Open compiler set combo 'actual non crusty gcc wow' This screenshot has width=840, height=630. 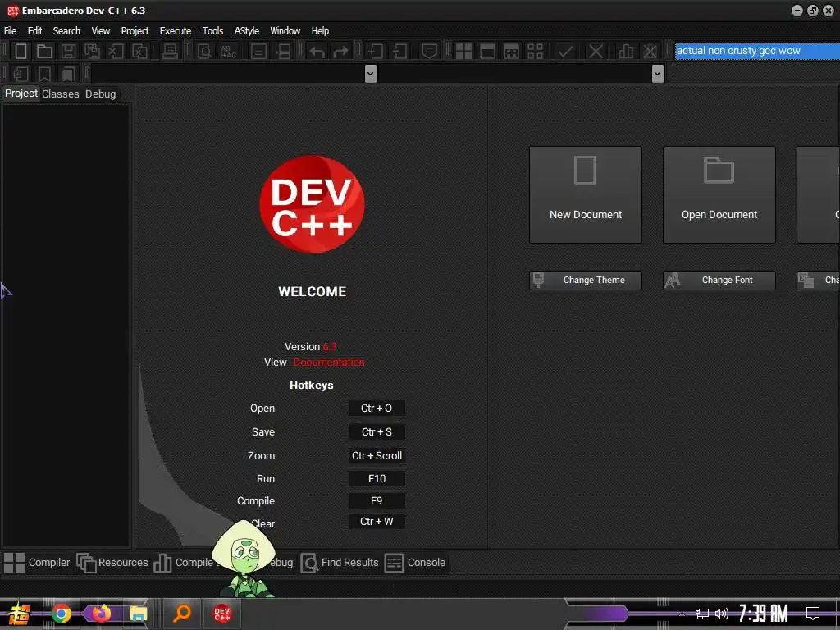click(x=757, y=51)
